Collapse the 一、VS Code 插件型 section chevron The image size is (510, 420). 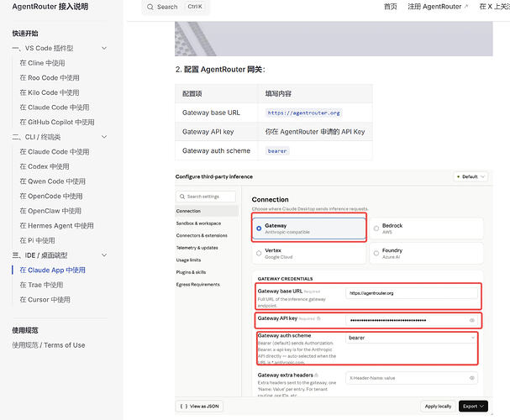tap(104, 48)
